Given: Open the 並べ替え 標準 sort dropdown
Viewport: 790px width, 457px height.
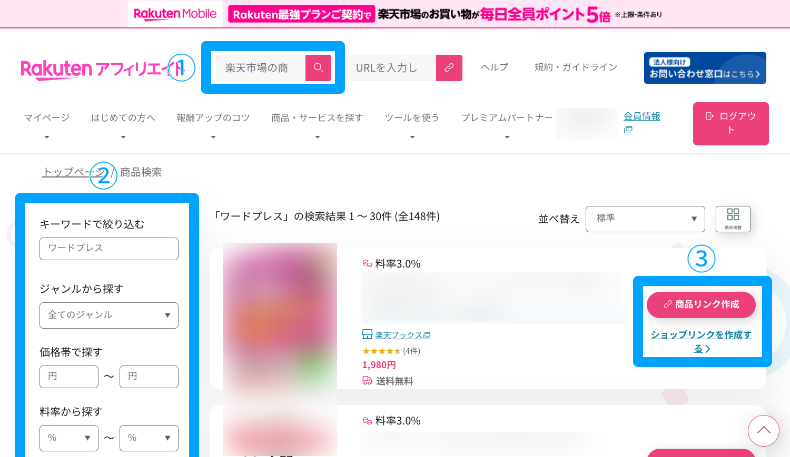Looking at the screenshot, I should click(645, 219).
